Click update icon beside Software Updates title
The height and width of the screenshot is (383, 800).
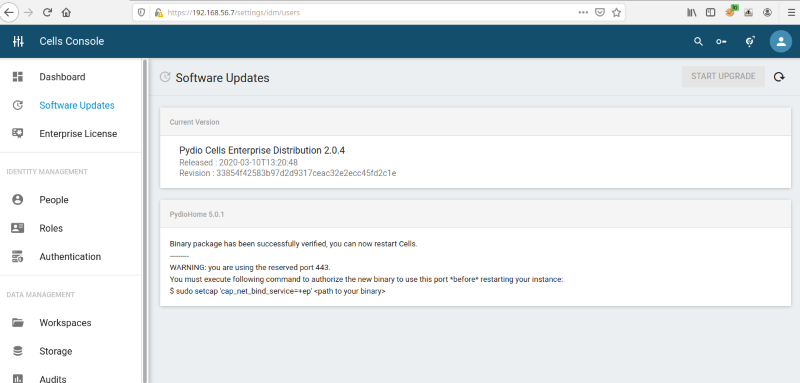(165, 77)
